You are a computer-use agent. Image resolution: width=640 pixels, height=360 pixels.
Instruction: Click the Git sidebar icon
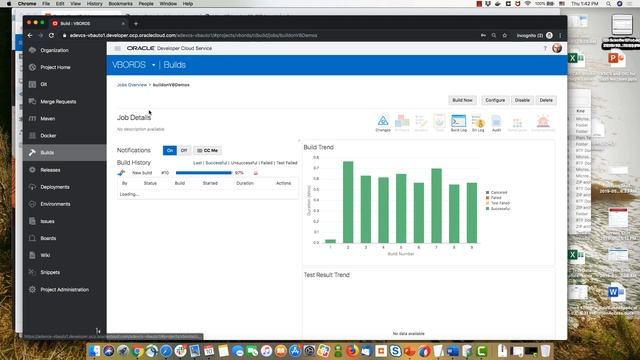click(x=32, y=84)
